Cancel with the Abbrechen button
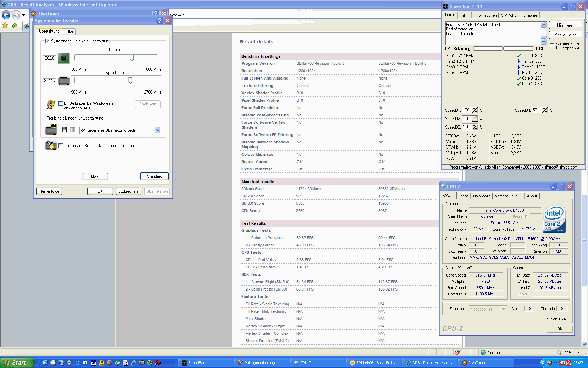 point(128,191)
